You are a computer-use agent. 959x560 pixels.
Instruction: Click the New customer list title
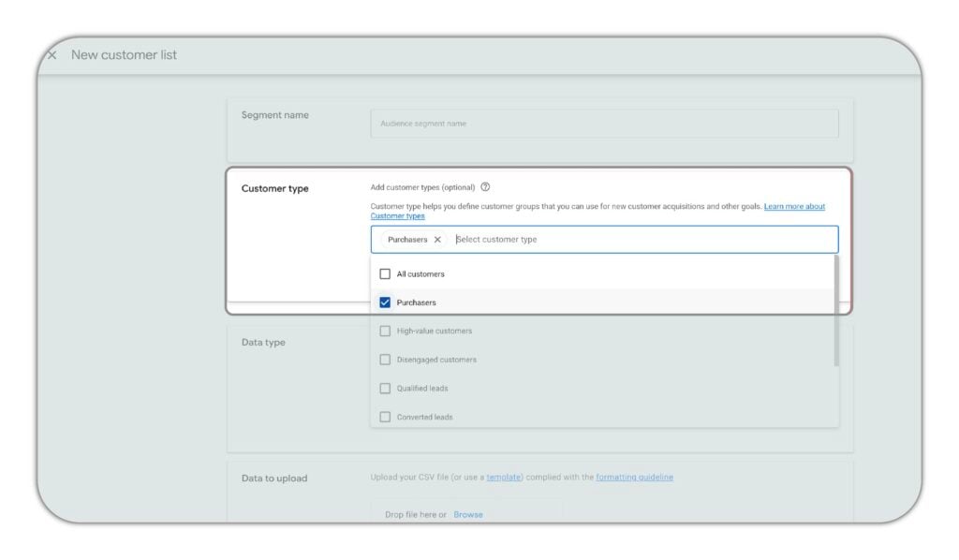pos(124,55)
